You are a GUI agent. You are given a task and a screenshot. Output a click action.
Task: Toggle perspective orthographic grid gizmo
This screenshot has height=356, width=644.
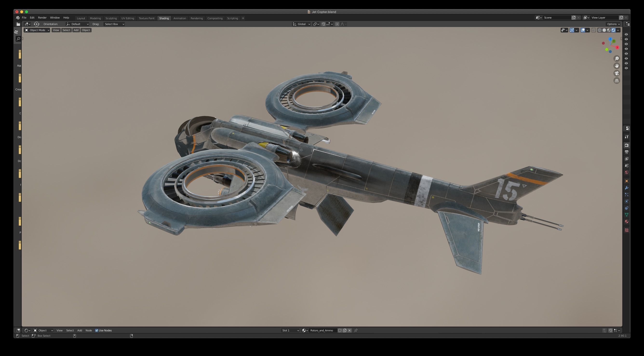pyautogui.click(x=617, y=81)
